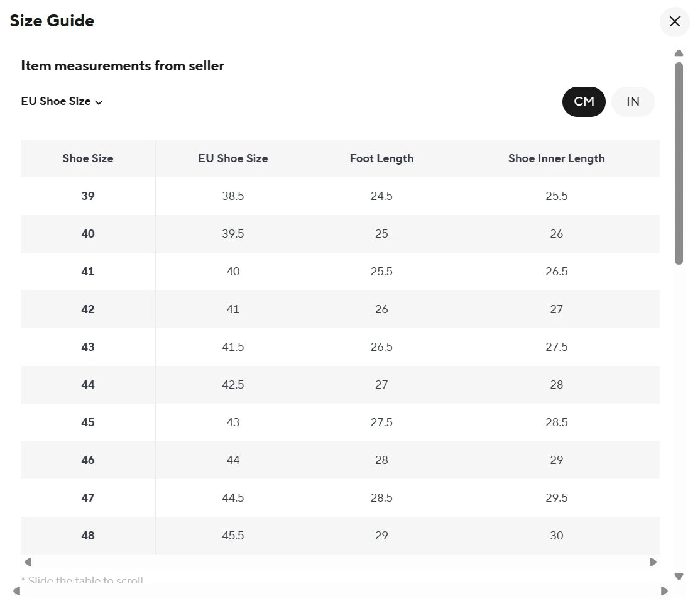Click the shoe size 39 cell

88,196
